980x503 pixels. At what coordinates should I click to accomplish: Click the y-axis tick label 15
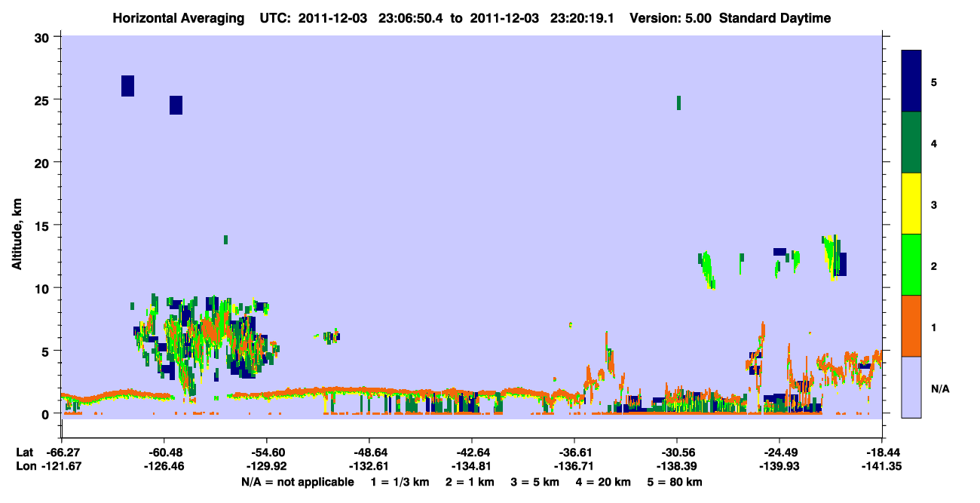(42, 225)
